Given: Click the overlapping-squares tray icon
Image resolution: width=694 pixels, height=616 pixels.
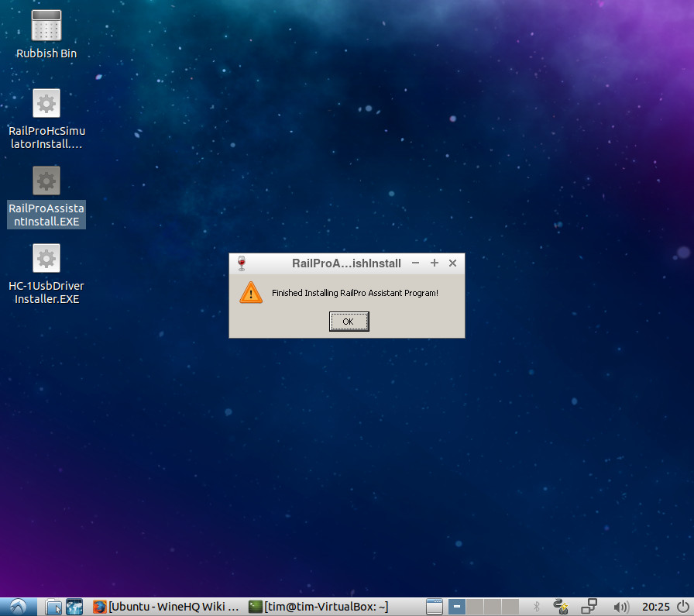Looking at the screenshot, I should click(x=589, y=607).
